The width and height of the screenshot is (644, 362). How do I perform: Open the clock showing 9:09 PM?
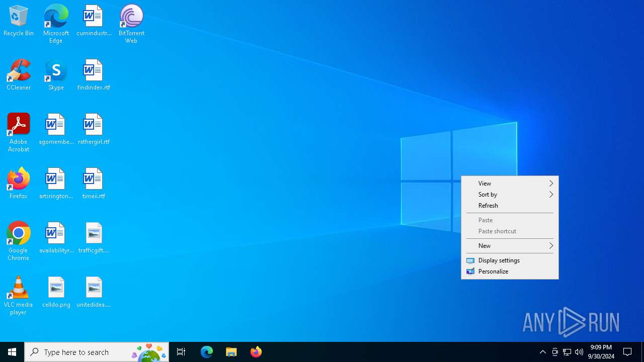tap(601, 352)
